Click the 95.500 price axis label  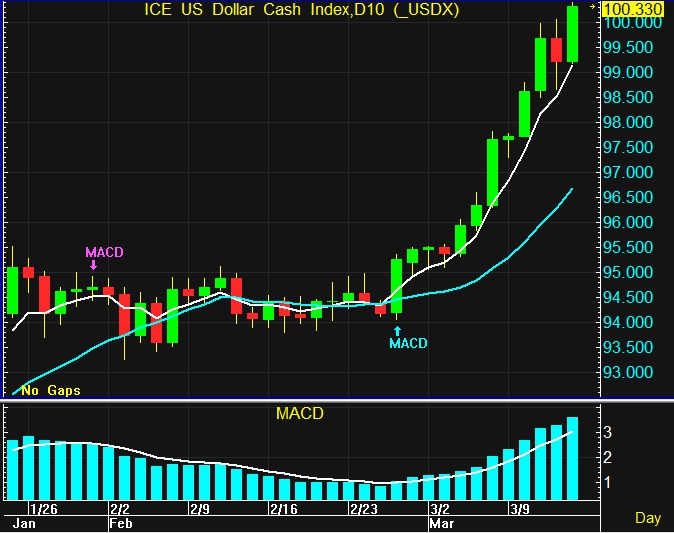[x=628, y=247]
